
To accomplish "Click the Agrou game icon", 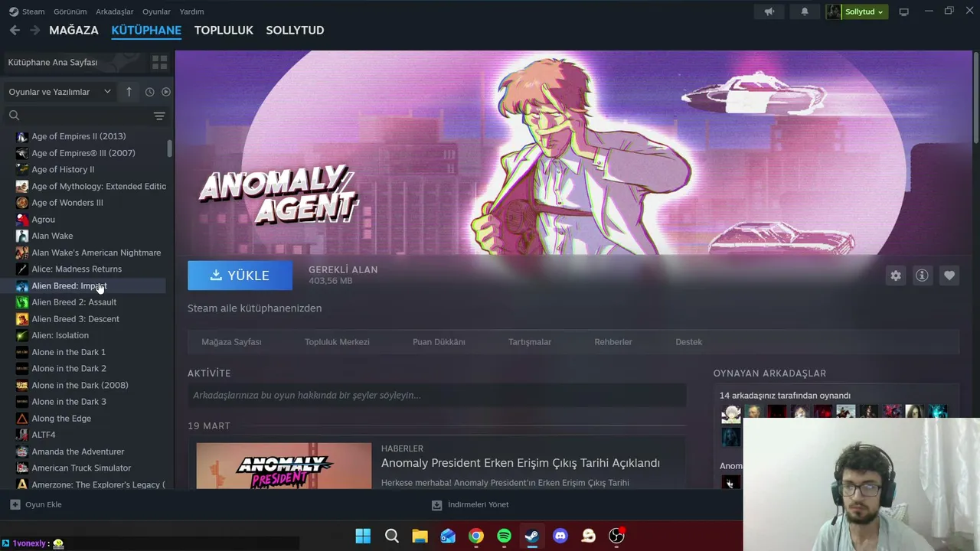I will coord(22,220).
